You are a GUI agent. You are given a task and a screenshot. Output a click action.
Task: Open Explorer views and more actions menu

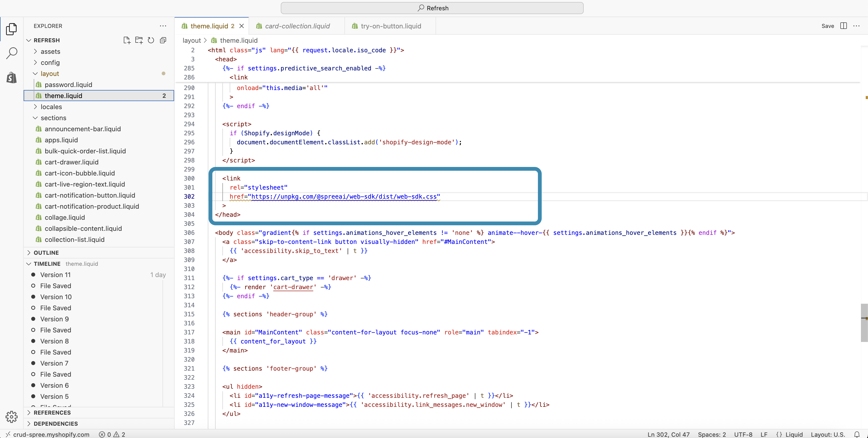(163, 26)
